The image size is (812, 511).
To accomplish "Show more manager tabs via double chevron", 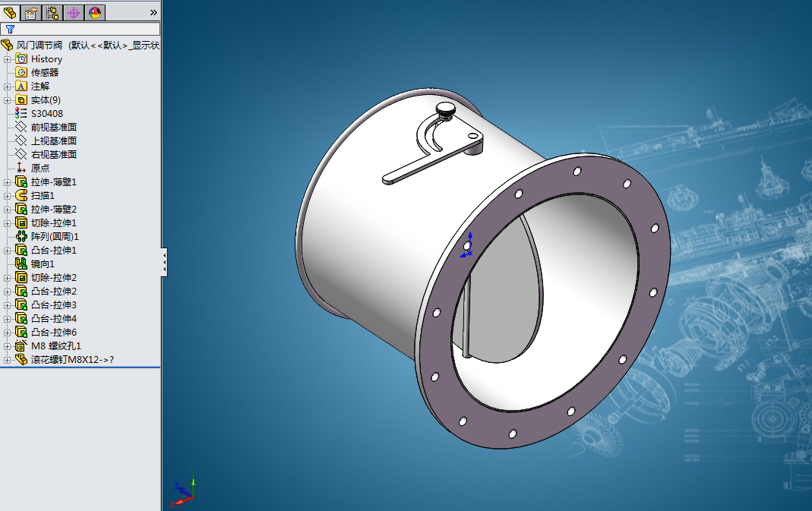I will click(153, 12).
